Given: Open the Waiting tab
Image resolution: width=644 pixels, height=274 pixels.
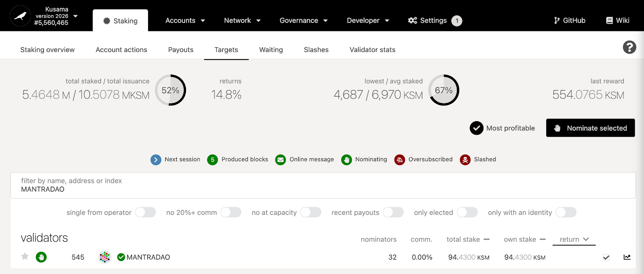Looking at the screenshot, I should 271,49.
